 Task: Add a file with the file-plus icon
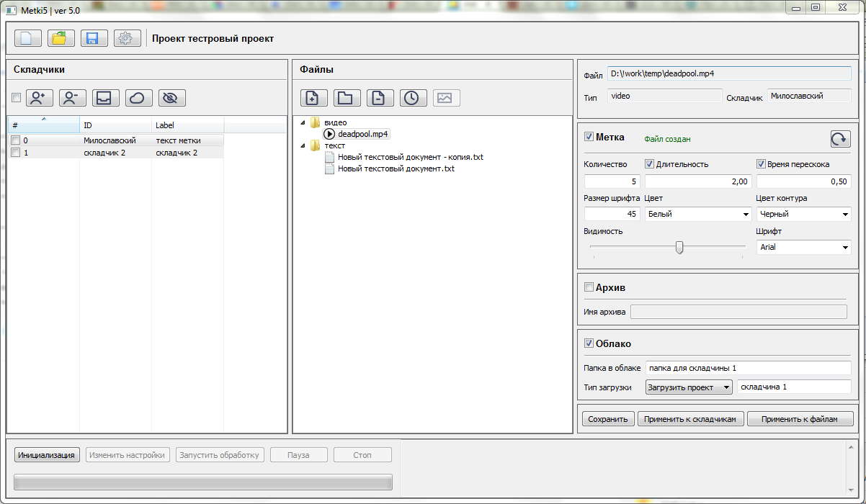[x=313, y=98]
